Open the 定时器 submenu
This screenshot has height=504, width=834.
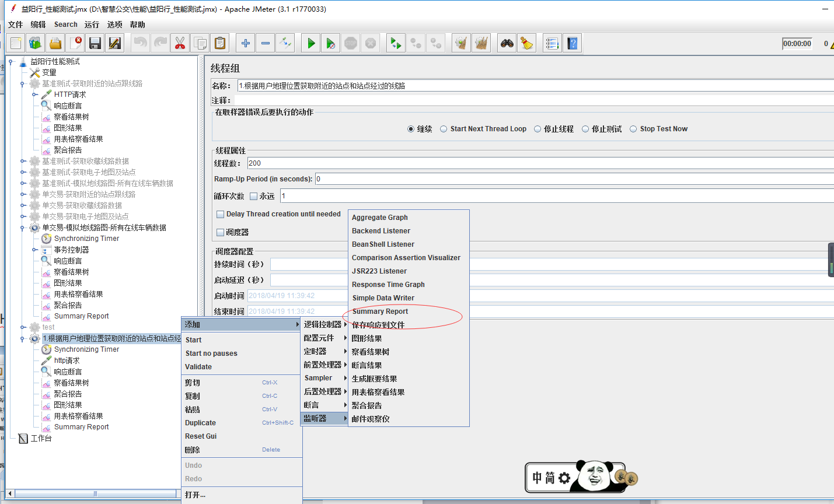tap(324, 351)
